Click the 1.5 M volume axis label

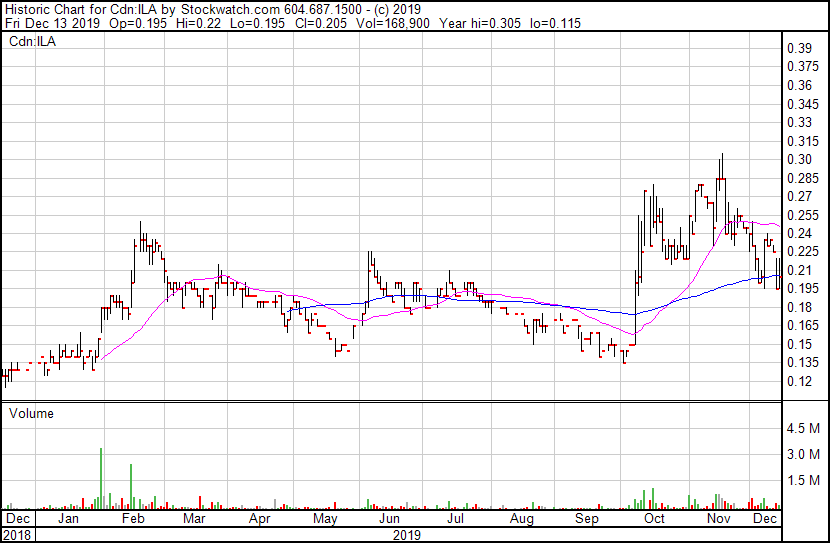click(803, 480)
